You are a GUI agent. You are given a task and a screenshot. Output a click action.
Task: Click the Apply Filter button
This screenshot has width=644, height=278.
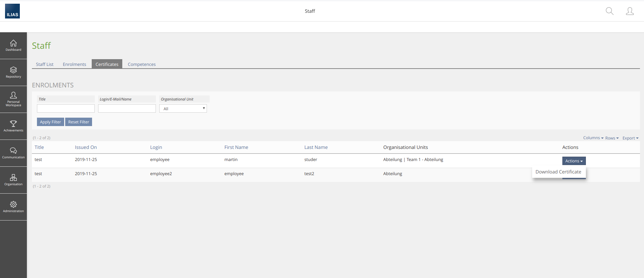[x=50, y=122]
